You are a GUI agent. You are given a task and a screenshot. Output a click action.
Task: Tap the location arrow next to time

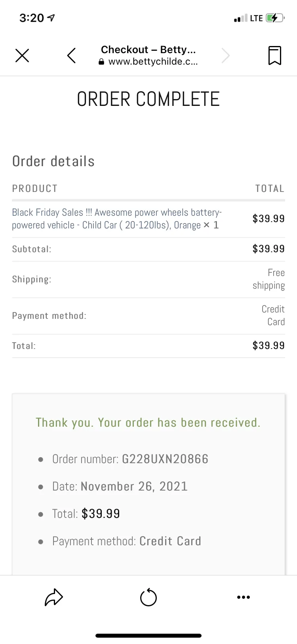51,18
